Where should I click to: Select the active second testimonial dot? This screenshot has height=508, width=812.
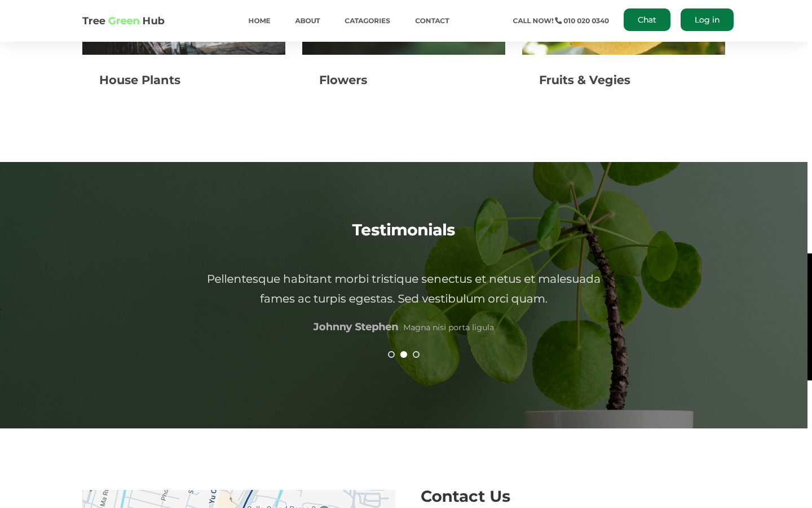coord(404,354)
